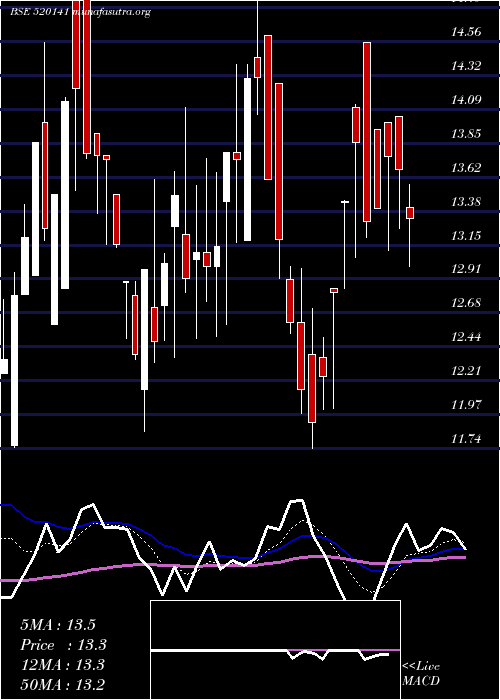Click the 14.32 price axis label

tap(467, 66)
